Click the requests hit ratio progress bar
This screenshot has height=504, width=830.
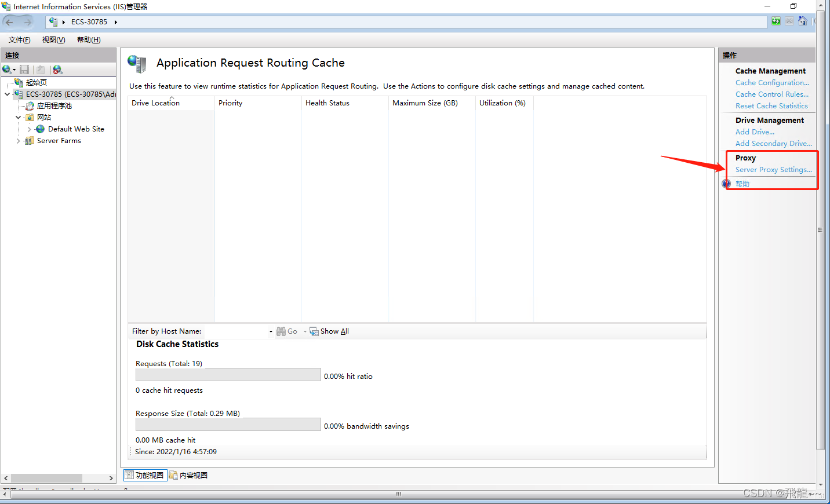228,375
